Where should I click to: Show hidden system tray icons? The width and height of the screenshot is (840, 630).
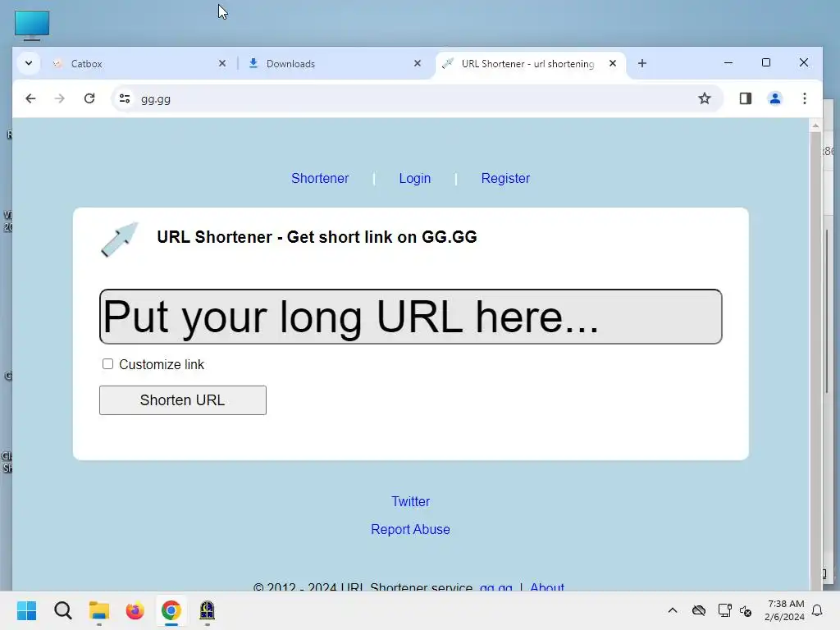[x=673, y=610]
